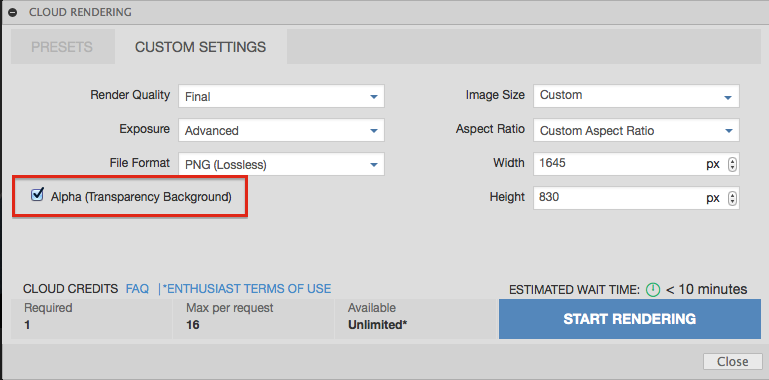Open the Aspect Ratio dropdown
Viewport: 769px width, 380px height.
click(636, 130)
